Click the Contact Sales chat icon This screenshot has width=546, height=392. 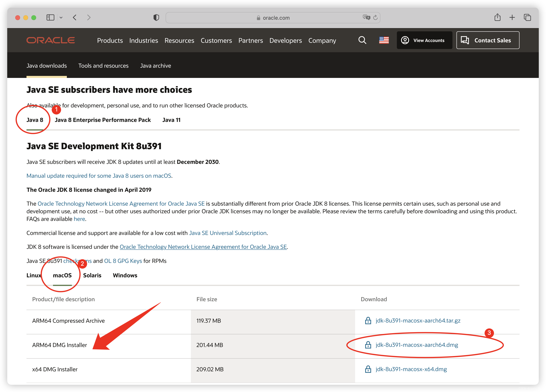465,40
